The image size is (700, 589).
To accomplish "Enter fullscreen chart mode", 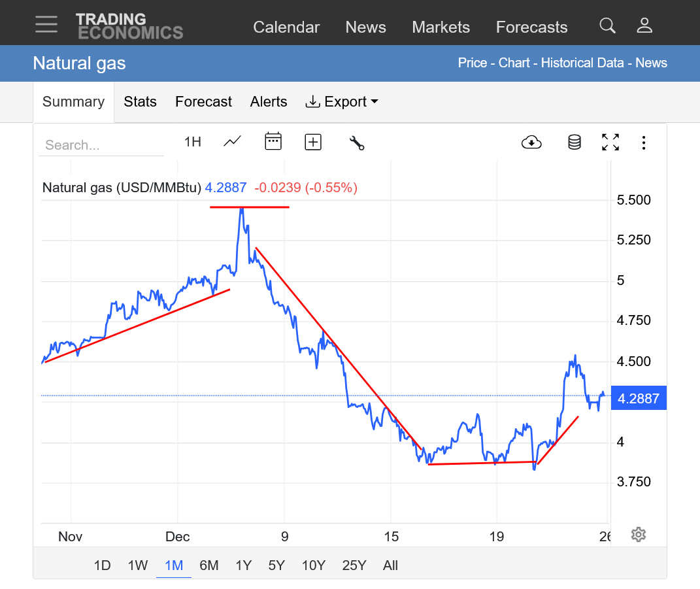I will (610, 142).
